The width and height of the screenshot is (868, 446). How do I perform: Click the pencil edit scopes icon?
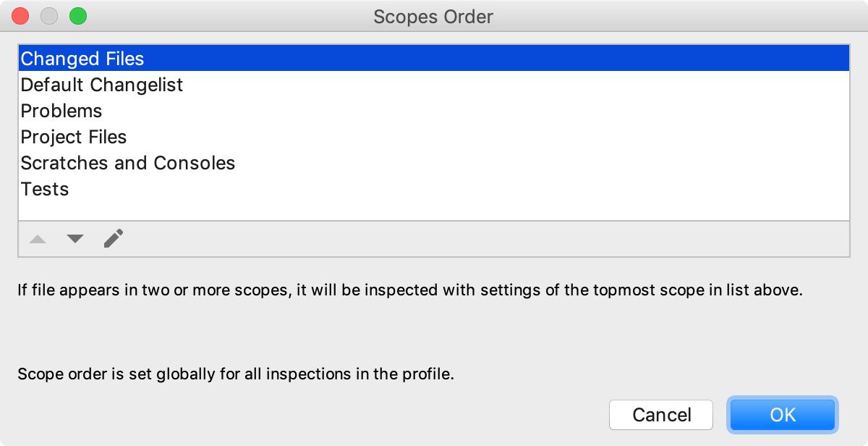click(x=114, y=238)
